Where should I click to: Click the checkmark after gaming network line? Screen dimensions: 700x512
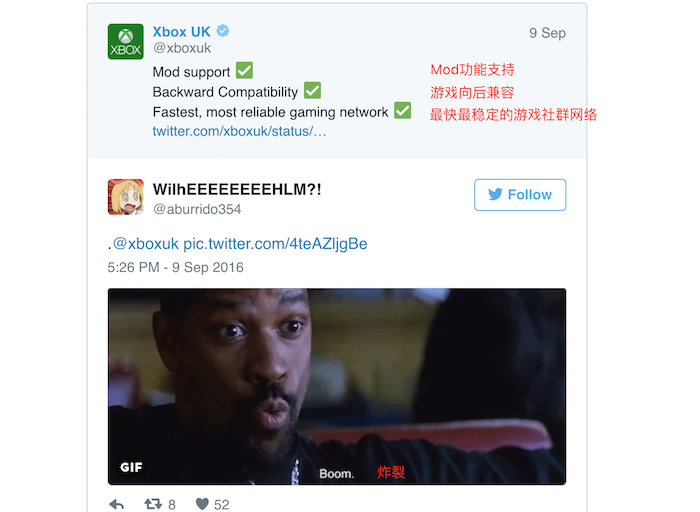403,110
